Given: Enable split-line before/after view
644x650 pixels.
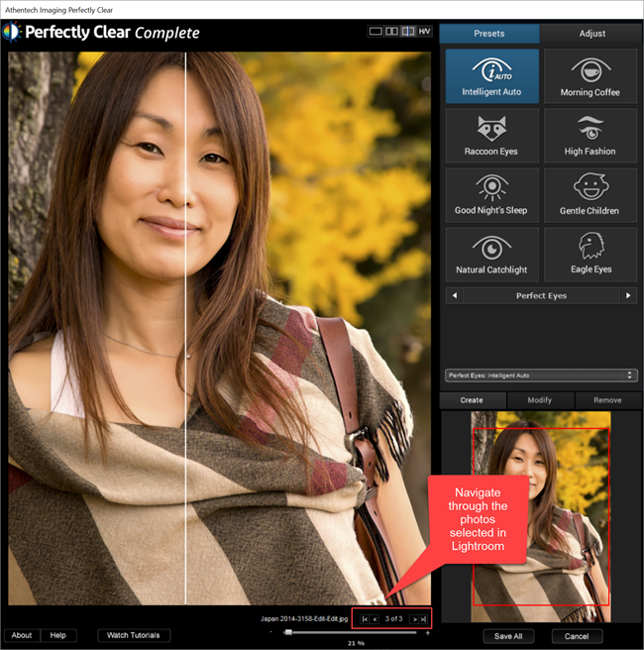Looking at the screenshot, I should 408,32.
